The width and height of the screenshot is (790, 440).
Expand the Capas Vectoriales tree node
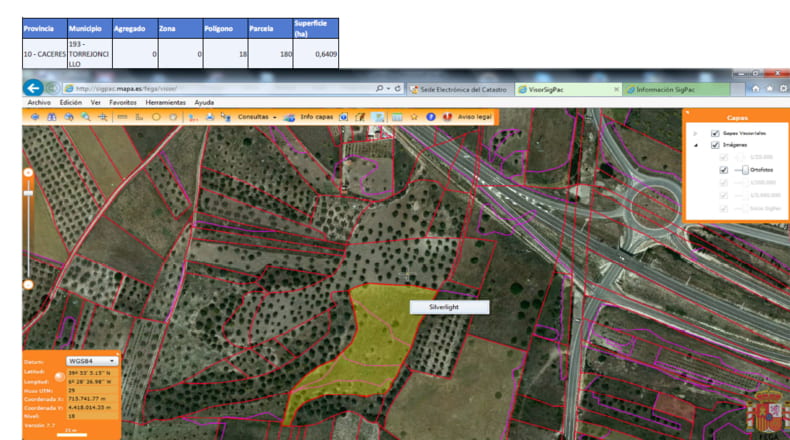pyautogui.click(x=695, y=134)
